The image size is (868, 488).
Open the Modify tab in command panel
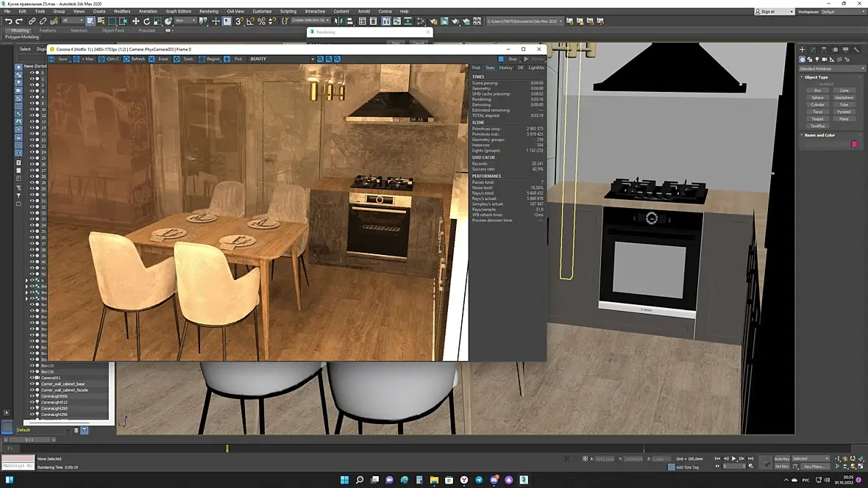(x=813, y=50)
